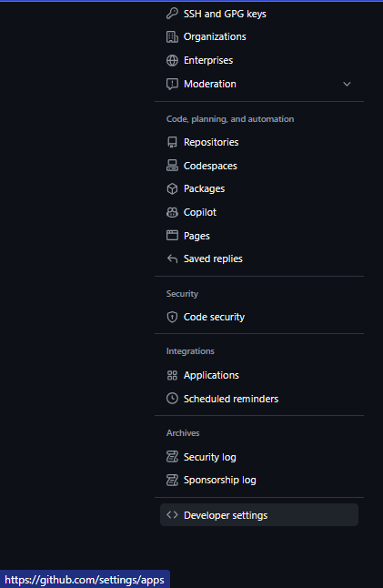Expand the Moderation section chevron
Screen dimensions: 383x588
coord(347,84)
